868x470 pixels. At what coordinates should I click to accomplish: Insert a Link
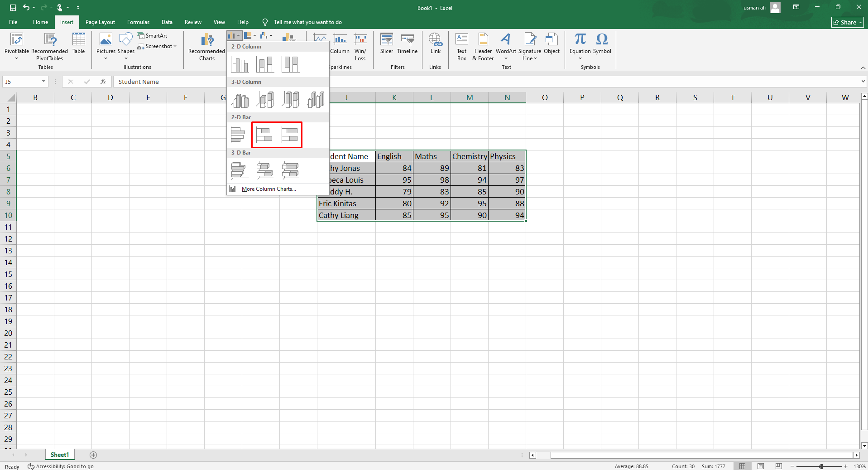click(436, 44)
